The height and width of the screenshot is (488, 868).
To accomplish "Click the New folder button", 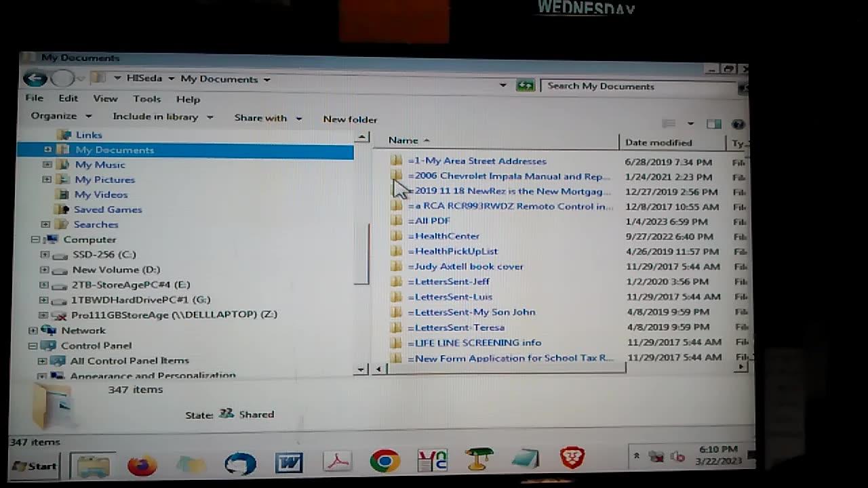I will 350,119.
